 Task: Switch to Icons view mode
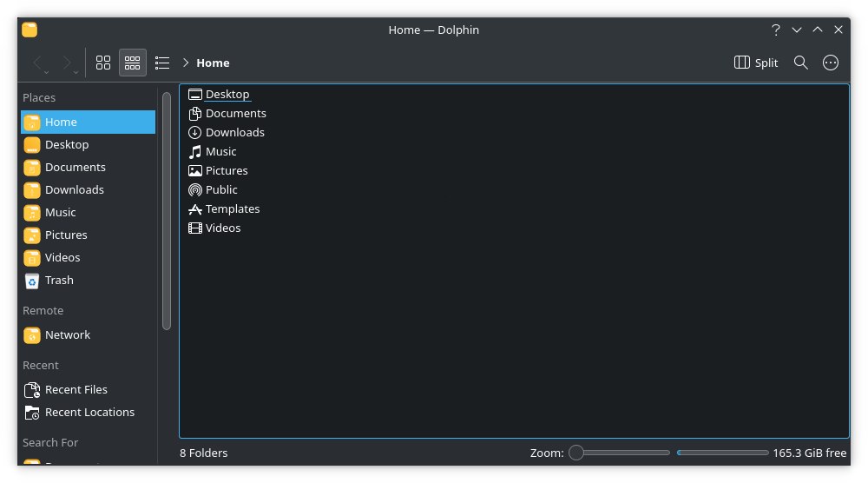click(x=103, y=63)
